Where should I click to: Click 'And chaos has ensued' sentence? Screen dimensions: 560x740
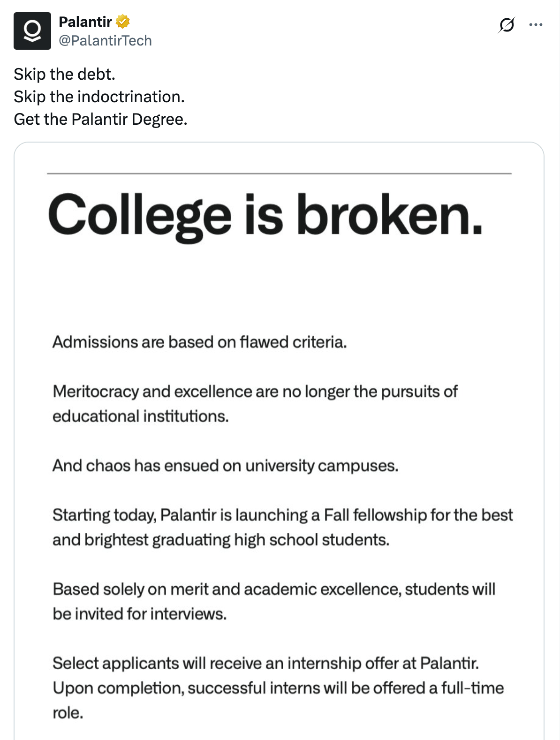[226, 466]
